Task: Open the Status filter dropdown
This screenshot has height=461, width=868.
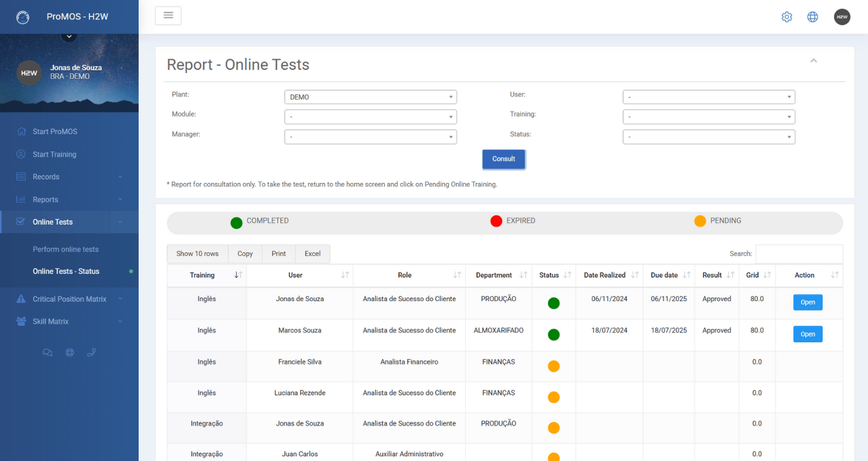Action: (x=709, y=137)
